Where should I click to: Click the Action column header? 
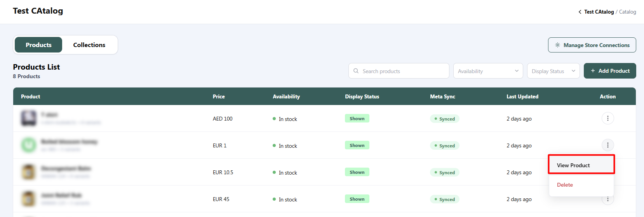click(607, 96)
